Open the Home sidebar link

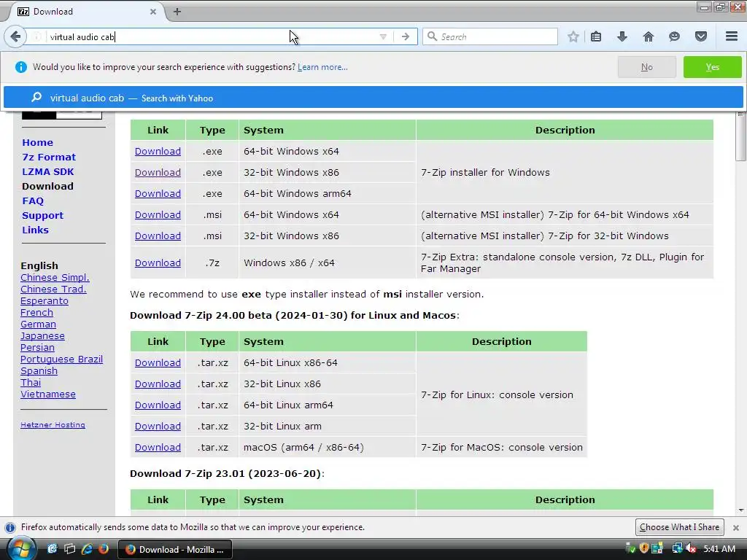click(x=38, y=142)
